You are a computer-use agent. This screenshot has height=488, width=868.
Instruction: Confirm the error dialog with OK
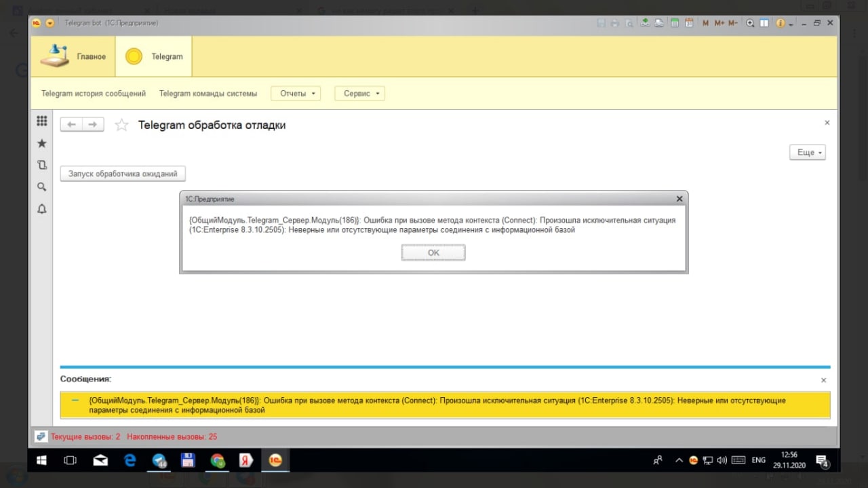point(433,252)
